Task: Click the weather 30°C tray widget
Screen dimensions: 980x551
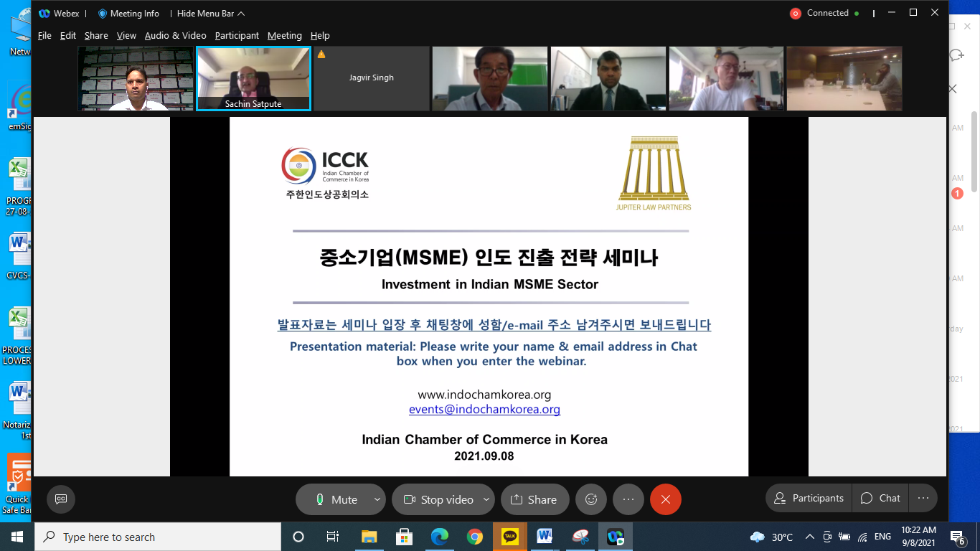Action: click(771, 537)
